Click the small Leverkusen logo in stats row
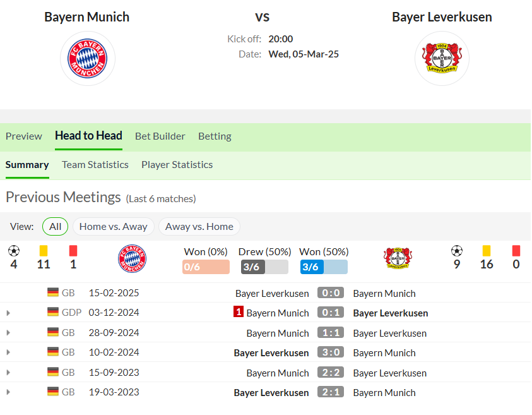 (x=398, y=258)
